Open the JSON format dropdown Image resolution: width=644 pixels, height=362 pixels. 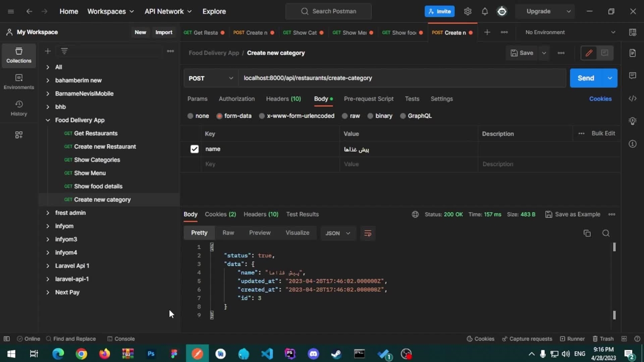[338, 233]
